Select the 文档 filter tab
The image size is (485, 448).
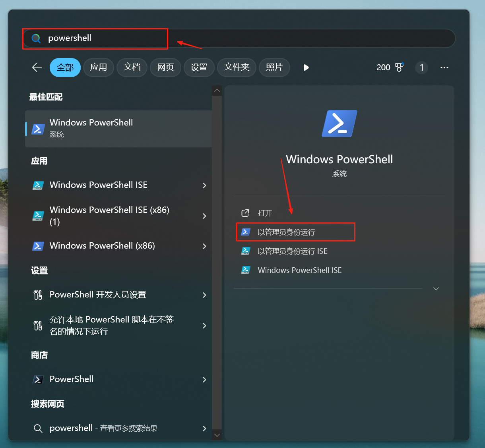pyautogui.click(x=132, y=68)
